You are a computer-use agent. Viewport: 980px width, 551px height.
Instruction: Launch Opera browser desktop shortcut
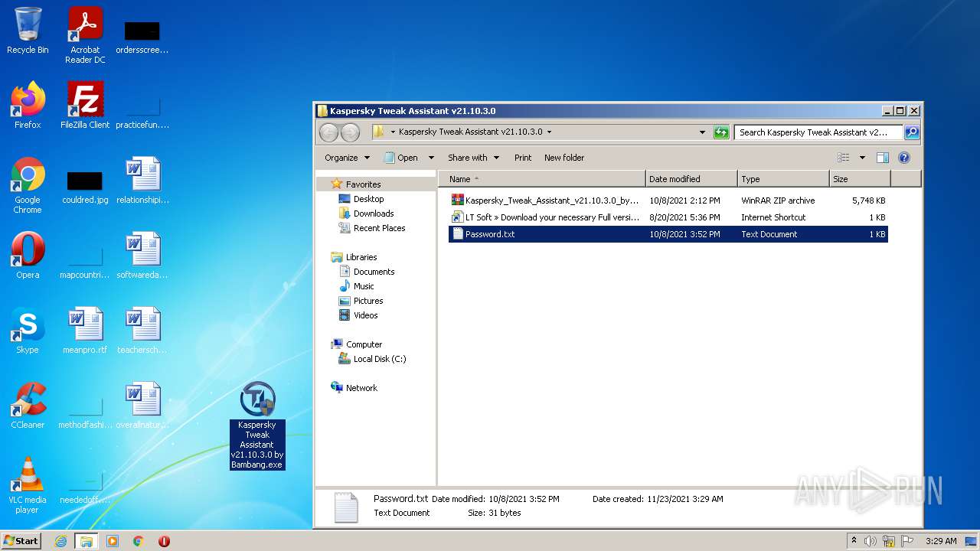(x=28, y=256)
